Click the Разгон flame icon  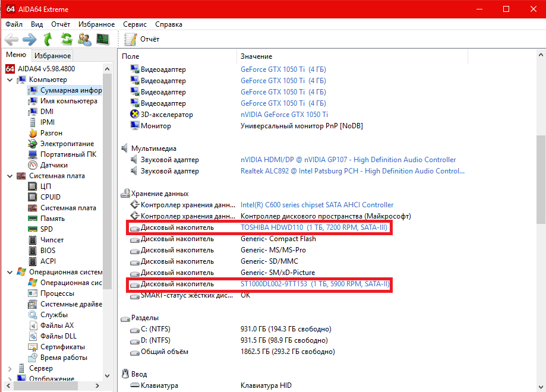pos(33,133)
